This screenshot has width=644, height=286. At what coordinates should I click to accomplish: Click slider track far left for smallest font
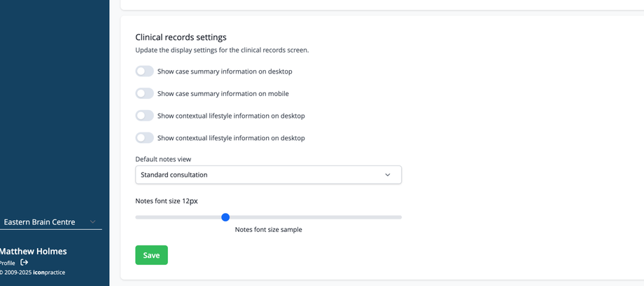pos(139,217)
